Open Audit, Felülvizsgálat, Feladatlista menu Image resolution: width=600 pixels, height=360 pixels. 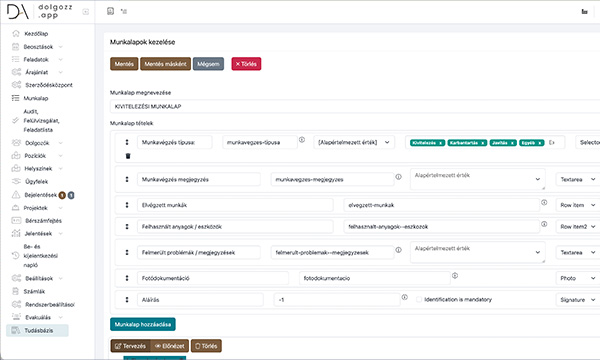36,121
